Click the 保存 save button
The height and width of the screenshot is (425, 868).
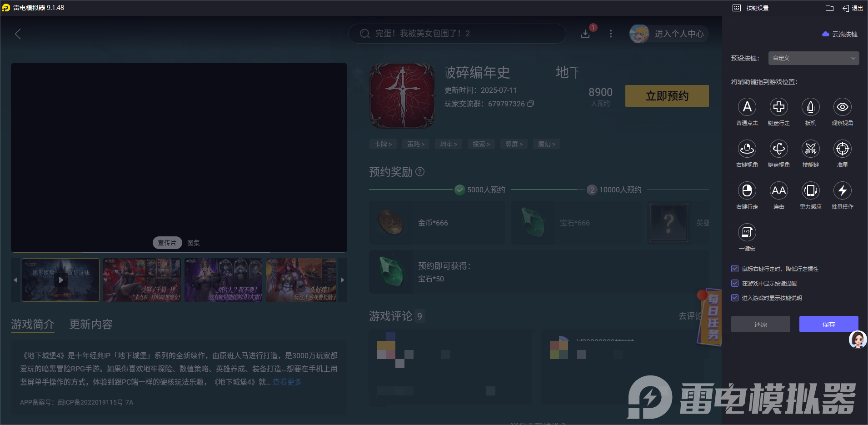pyautogui.click(x=829, y=324)
